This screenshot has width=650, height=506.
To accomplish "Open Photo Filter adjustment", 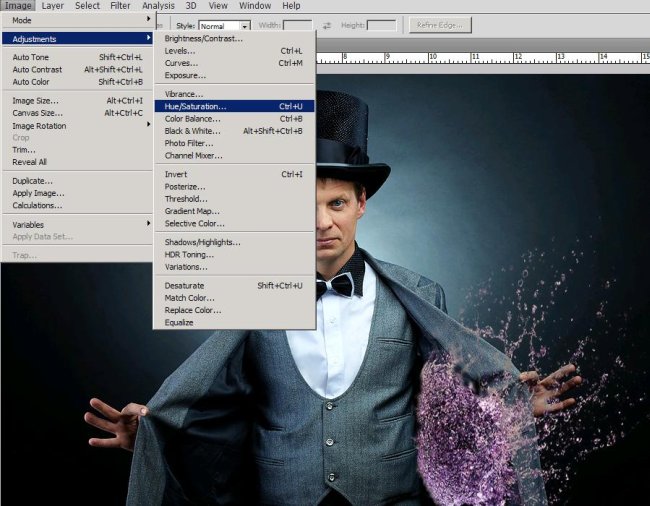I will click(234, 143).
